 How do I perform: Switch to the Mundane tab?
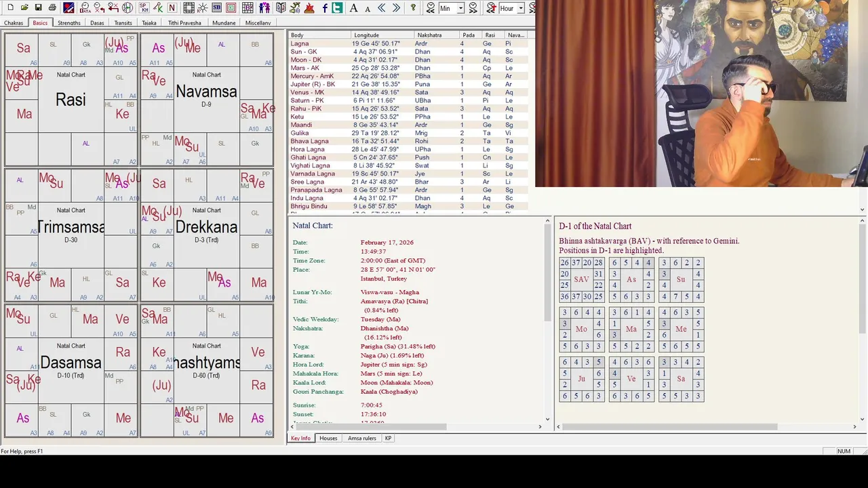point(224,22)
